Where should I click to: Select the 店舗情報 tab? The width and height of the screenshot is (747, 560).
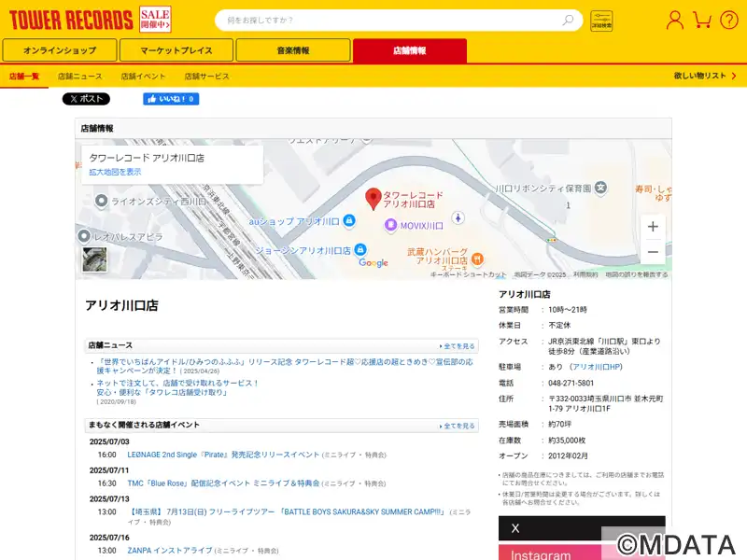[x=410, y=50]
